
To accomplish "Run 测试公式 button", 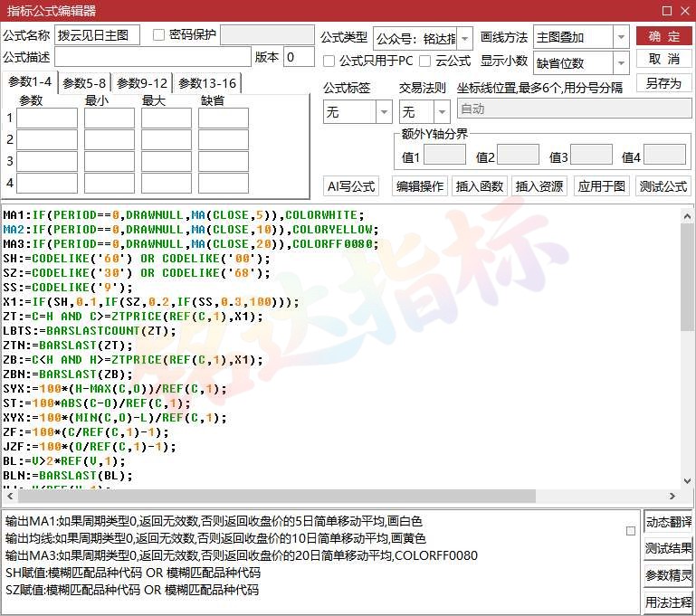I will point(663,186).
